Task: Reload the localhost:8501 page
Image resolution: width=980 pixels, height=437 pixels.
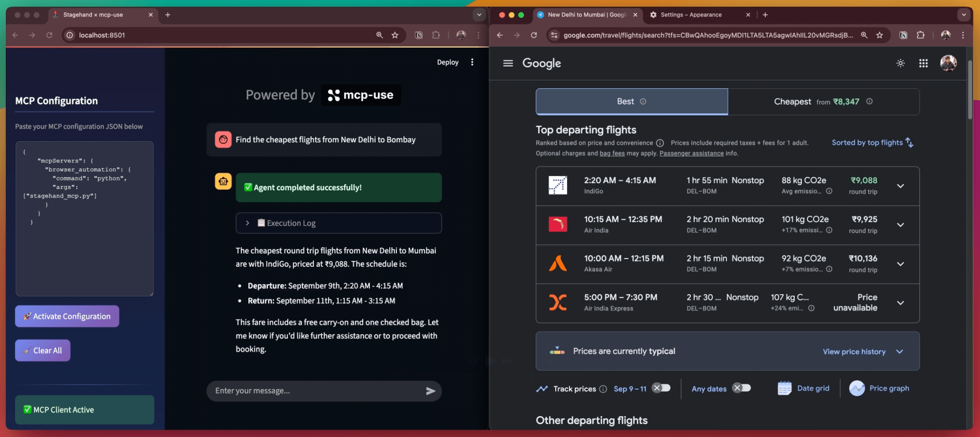Action: (49, 35)
